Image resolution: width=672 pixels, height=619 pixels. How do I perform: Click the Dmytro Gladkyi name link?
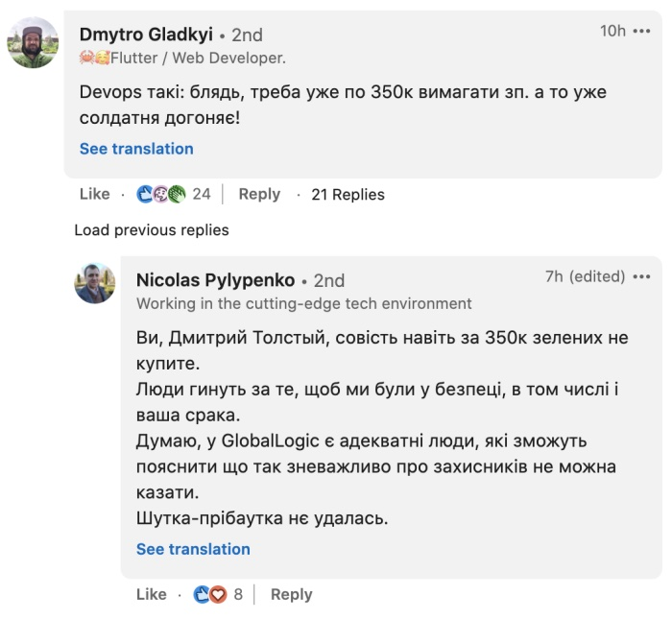tap(145, 35)
